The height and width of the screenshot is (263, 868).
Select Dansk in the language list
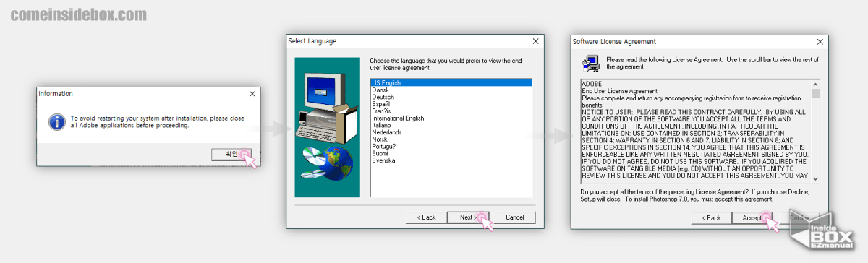coord(380,90)
